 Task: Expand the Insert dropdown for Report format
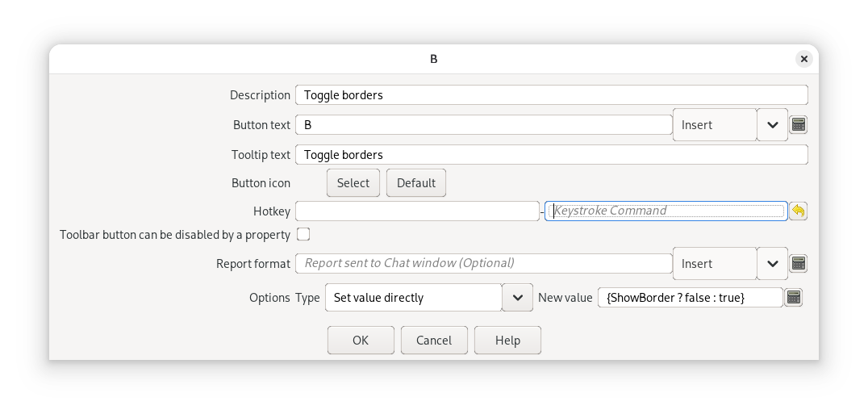(x=772, y=264)
